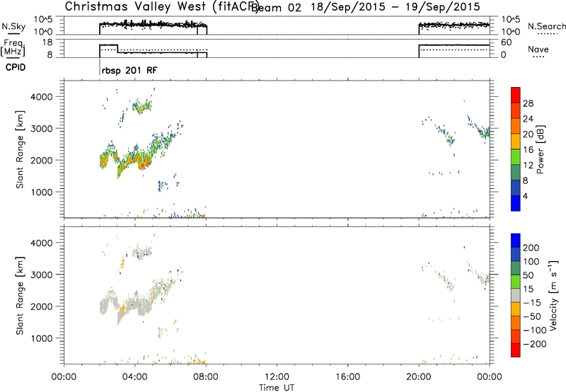
Task: Click the '1000' tick in the velocity panel
Action: (42, 338)
